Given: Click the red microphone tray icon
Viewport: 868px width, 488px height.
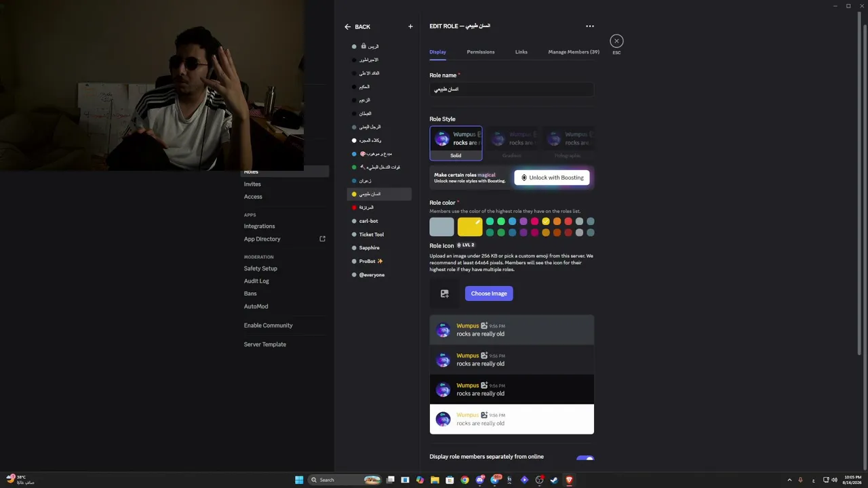Looking at the screenshot, I should 800,480.
